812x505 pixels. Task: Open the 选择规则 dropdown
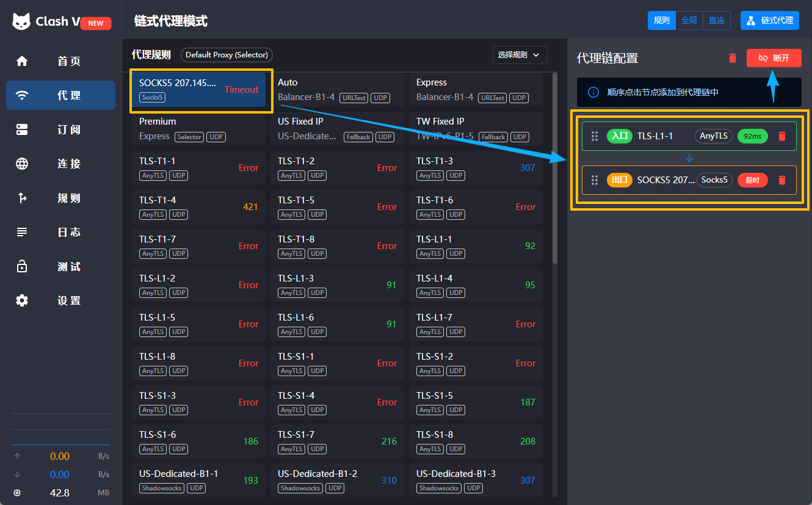point(520,55)
